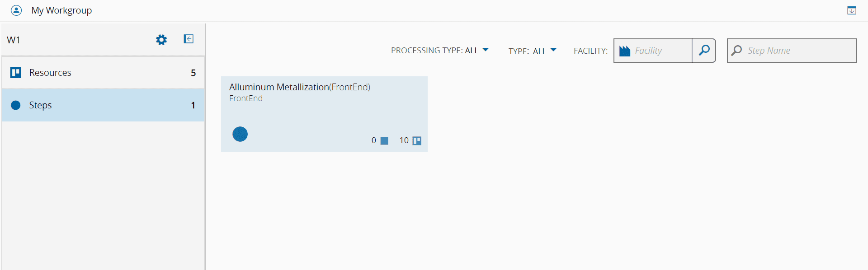This screenshot has width=868, height=270.
Task: Click the blue Steps circle icon
Action: tap(16, 105)
